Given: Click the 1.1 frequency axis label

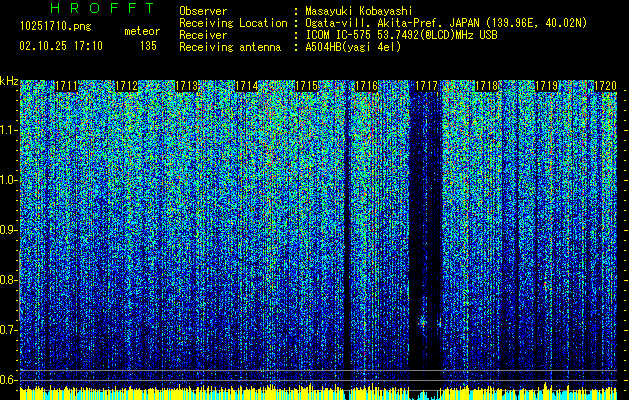Looking at the screenshot, I should 8,130.
